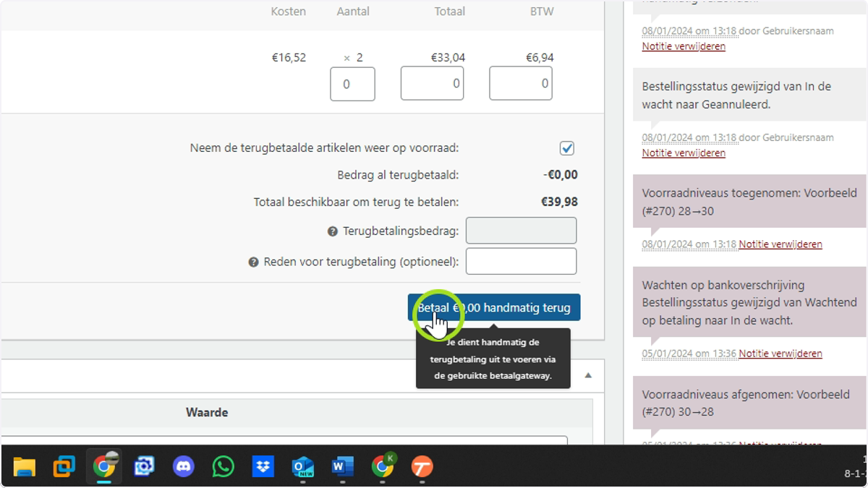The width and height of the screenshot is (868, 488).
Task: Open WhatsApp from the taskbar
Action: (x=224, y=467)
